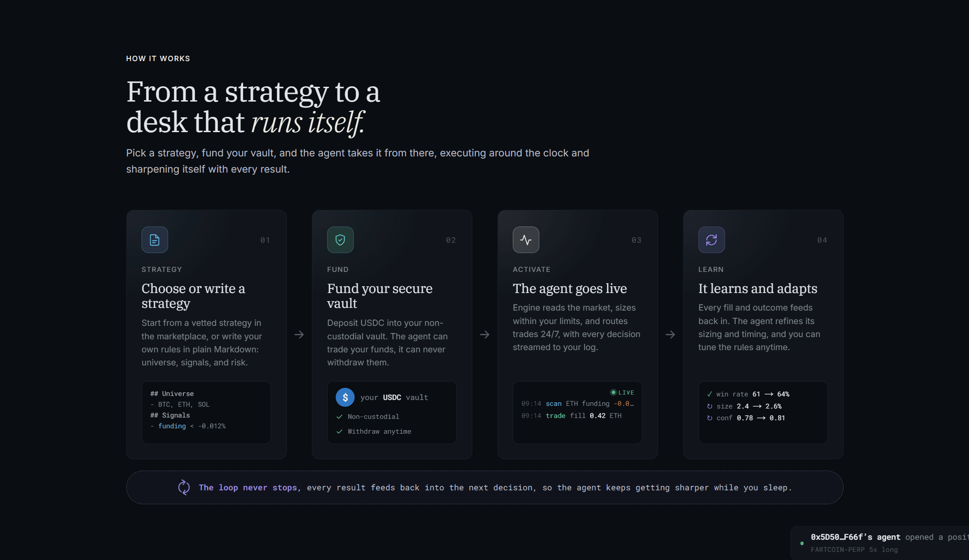
Task: Click the Activate pulse icon
Action: 526,240
